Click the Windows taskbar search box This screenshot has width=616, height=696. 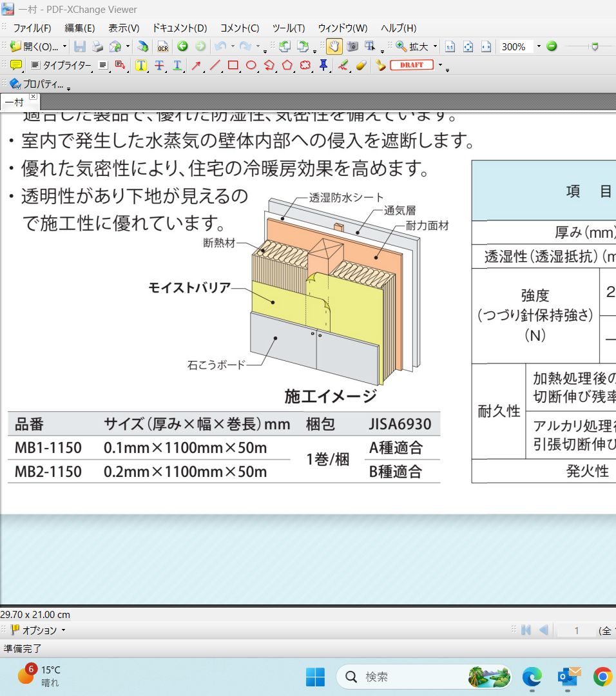coord(412,677)
